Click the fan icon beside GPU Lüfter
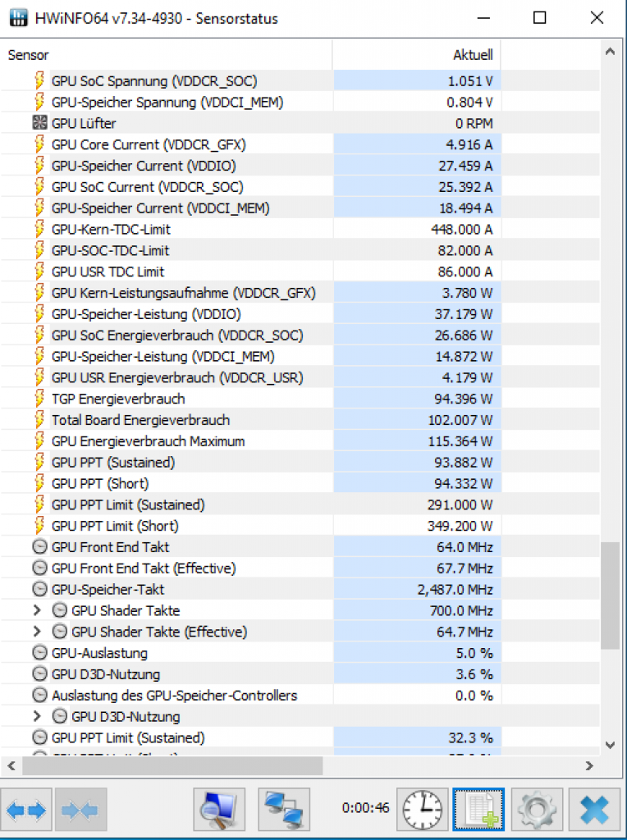 39,123
